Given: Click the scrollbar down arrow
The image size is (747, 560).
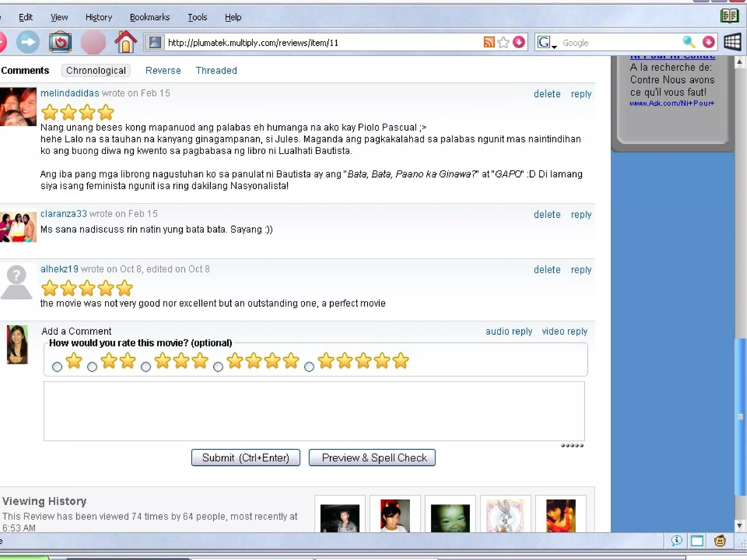Looking at the screenshot, I should coord(739,526).
